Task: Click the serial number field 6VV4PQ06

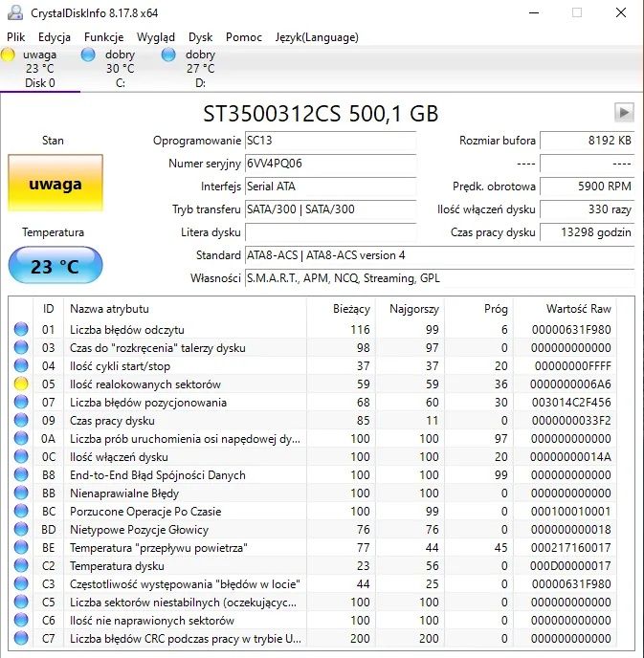Action: pos(330,164)
